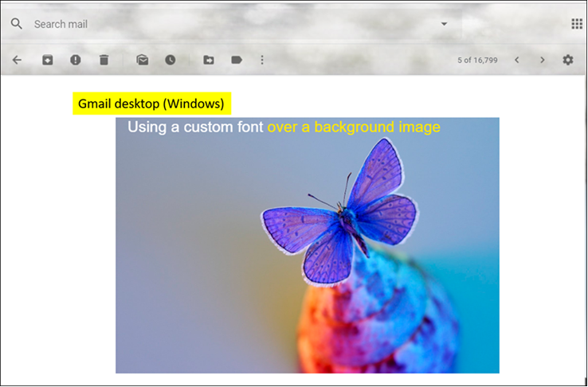Screen dimensions: 588x387
Task: Mark the email as unread
Action: pyautogui.click(x=142, y=60)
